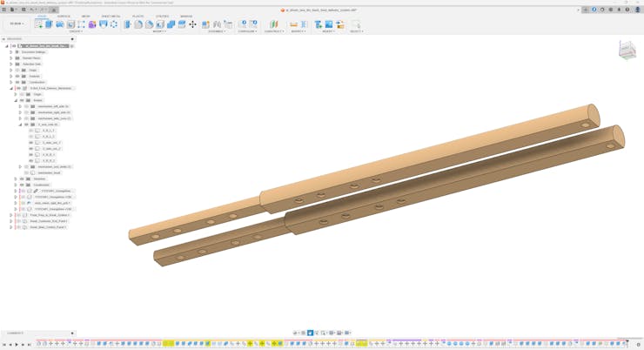Click the Comments panel header
The image size is (644, 350).
16,333
